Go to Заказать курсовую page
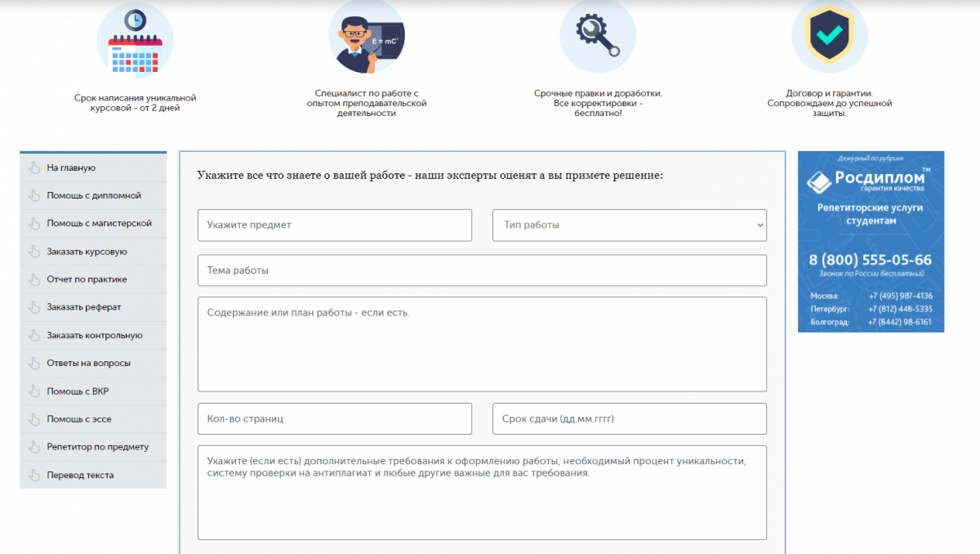980x554 pixels. (x=87, y=252)
